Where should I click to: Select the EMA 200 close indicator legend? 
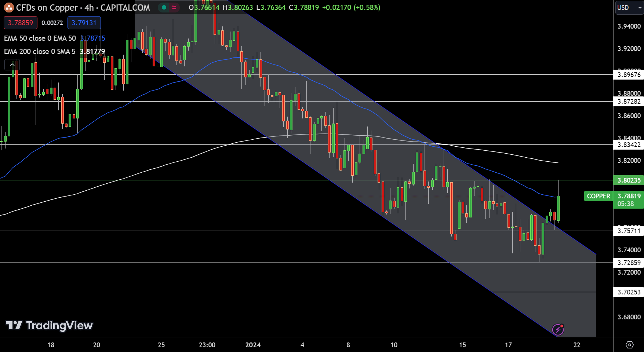click(40, 51)
